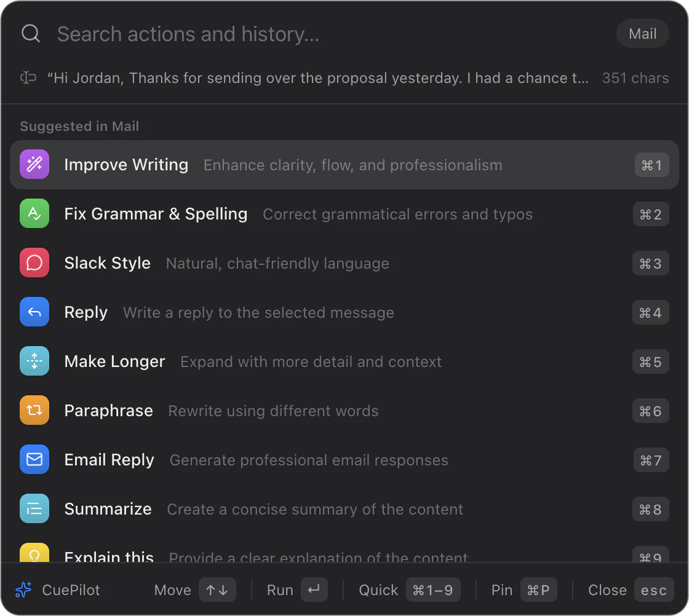Click the teal Make Longer expand icon
Screen dimensions: 689x616
tap(34, 361)
